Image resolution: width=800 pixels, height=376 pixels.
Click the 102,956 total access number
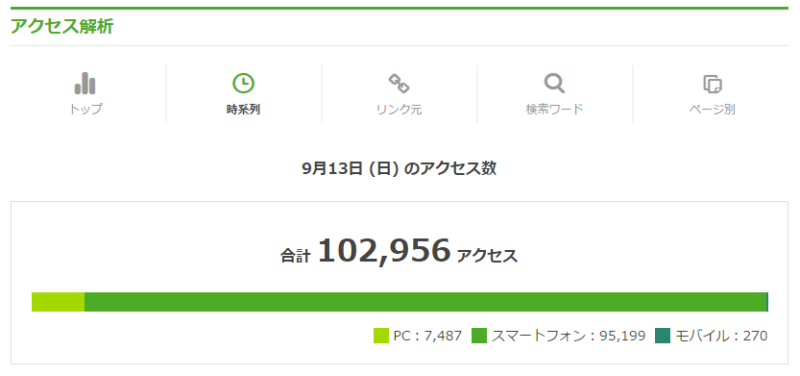coord(384,251)
